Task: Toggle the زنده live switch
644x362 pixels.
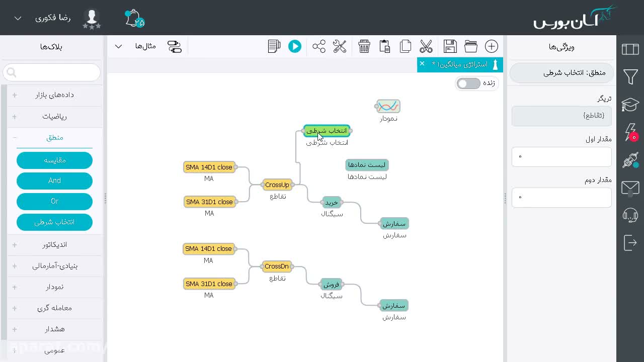Action: (468, 83)
